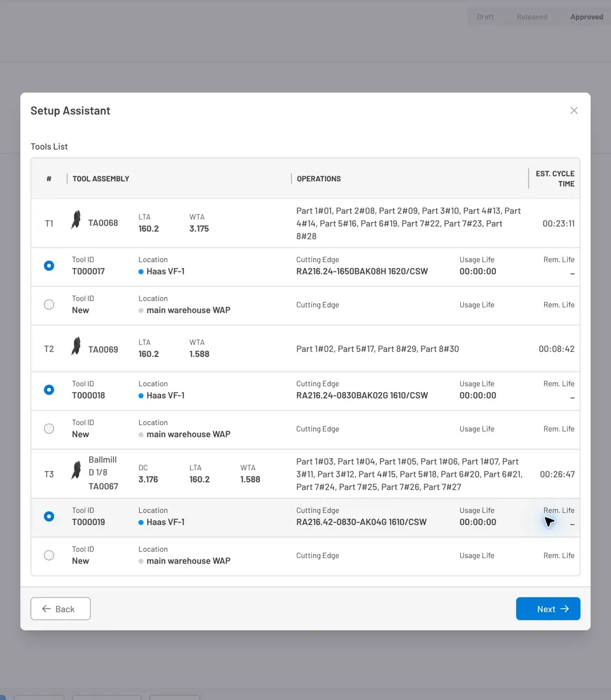Screen dimensions: 611x700
Task: Click Tool ID T000019 text
Action: pos(88,522)
